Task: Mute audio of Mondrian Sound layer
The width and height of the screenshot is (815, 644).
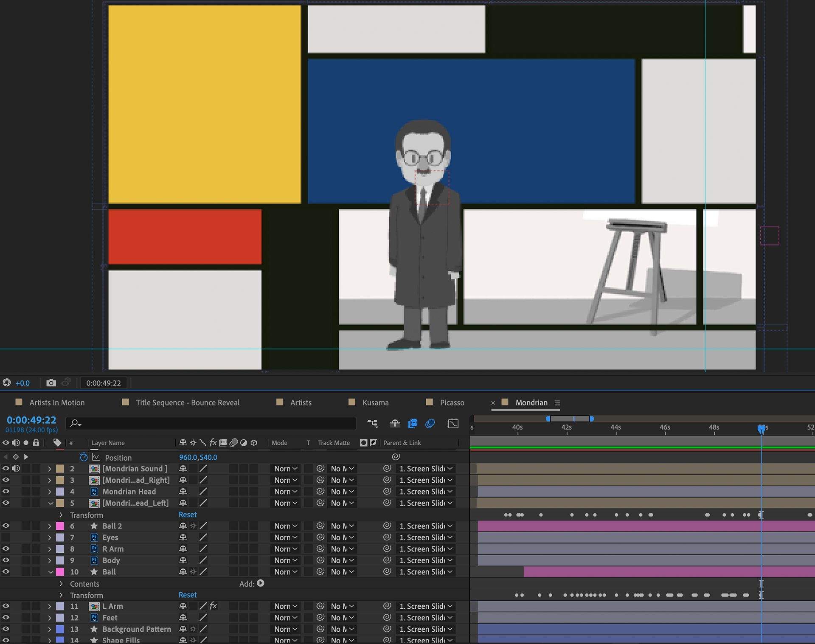Action: [x=16, y=469]
